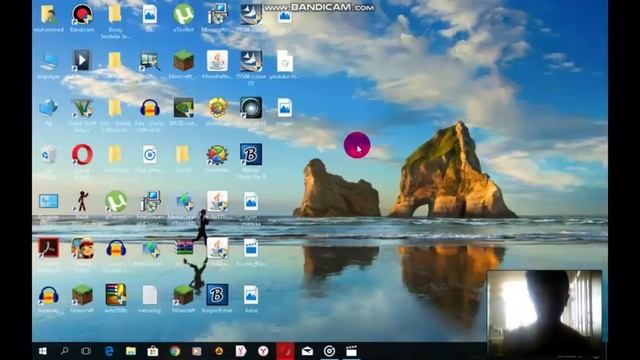Open the dark lens circle shortcut
Image resolution: width=640 pixels, height=360 pixels.
point(251,108)
